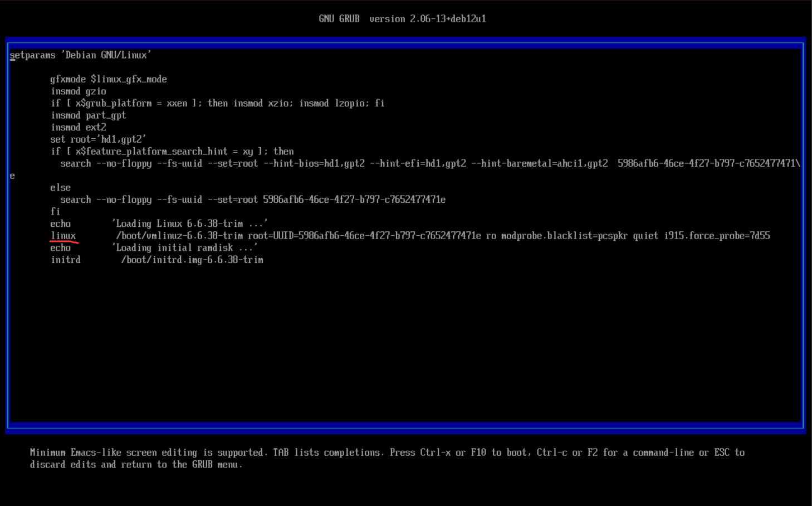Click the '--hint-baremetal=ahci1,gpt2' option
The height and width of the screenshot is (506, 812).
pyautogui.click(x=540, y=164)
